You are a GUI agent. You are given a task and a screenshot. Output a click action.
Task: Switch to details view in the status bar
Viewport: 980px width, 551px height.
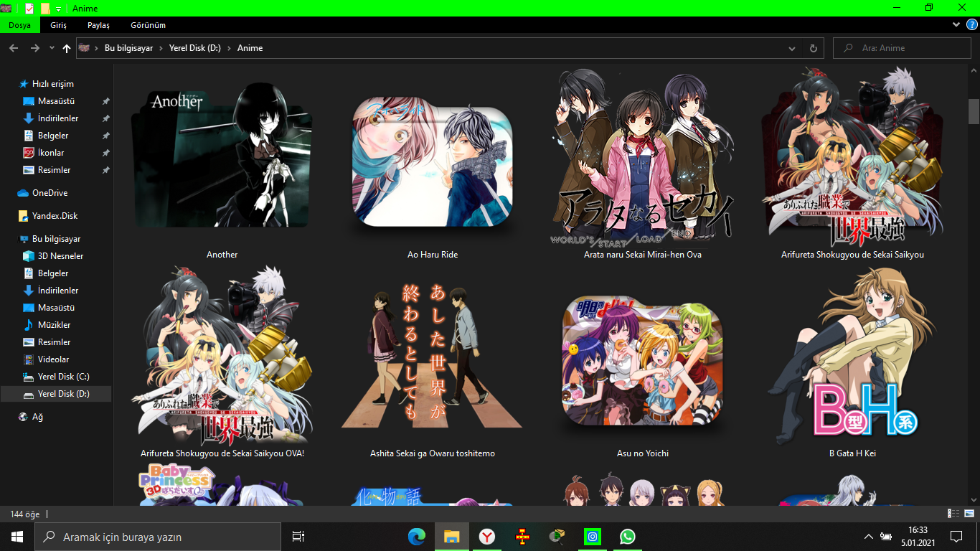click(x=953, y=514)
